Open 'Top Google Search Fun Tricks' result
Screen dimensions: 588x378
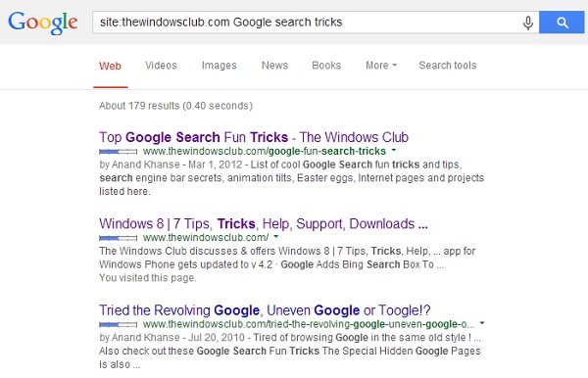point(254,137)
